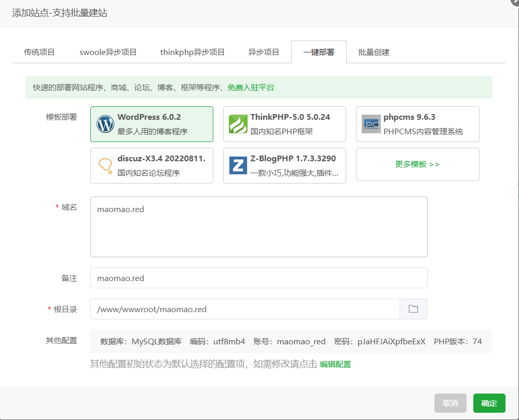Click the 数据库: MySQL数据库 text
This screenshot has width=519, height=420.
pos(141,342)
